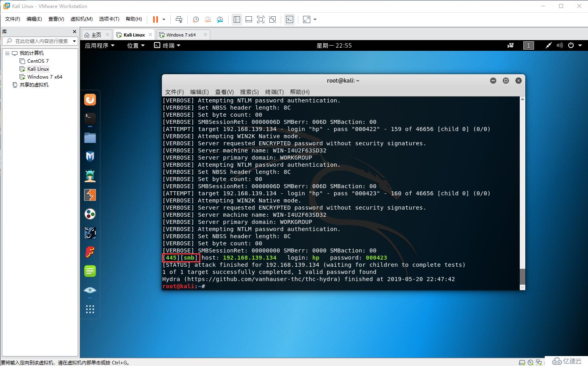Show the console view
The width and height of the screenshot is (588, 366).
(290, 19)
